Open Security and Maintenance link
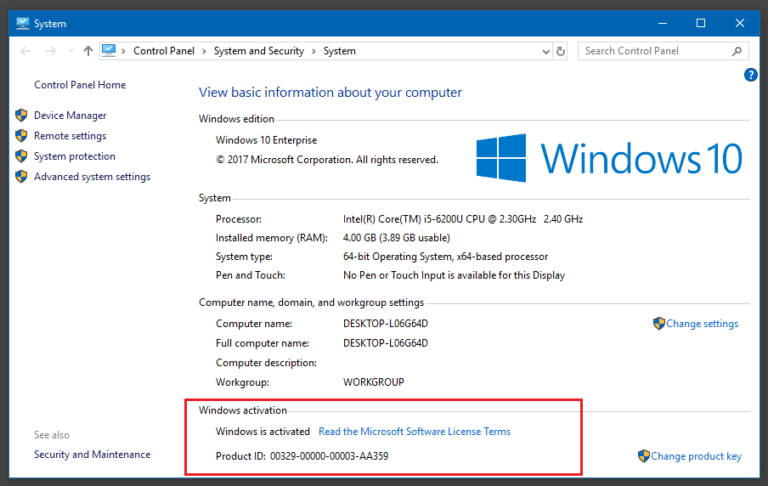This screenshot has height=486, width=768. pyautogui.click(x=92, y=455)
